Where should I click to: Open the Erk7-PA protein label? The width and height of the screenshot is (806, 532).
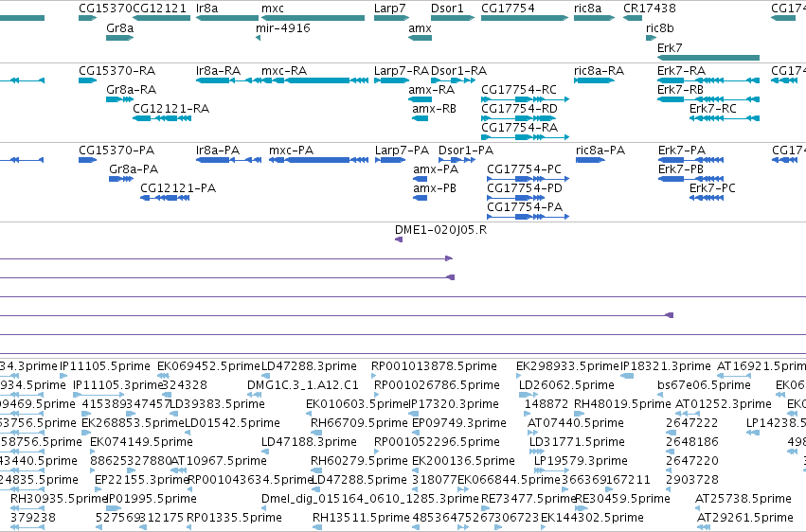coord(682,150)
